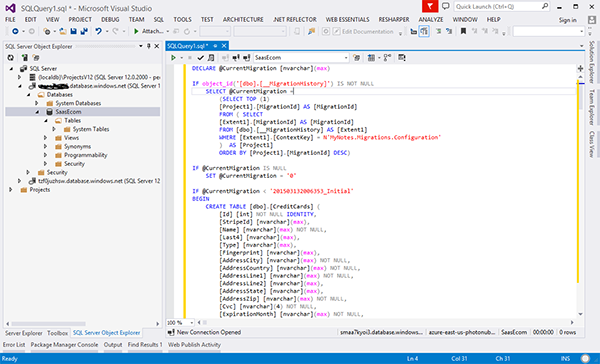The height and width of the screenshot is (364, 600).
Task: Close the SQLQuery1.sql tab
Action: point(224,46)
